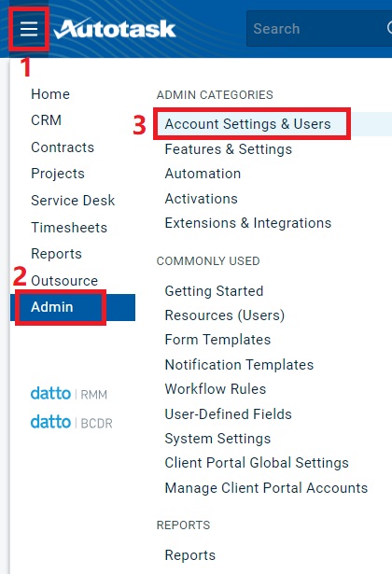Open the Home menu item
The width and height of the screenshot is (392, 574).
coord(50,94)
